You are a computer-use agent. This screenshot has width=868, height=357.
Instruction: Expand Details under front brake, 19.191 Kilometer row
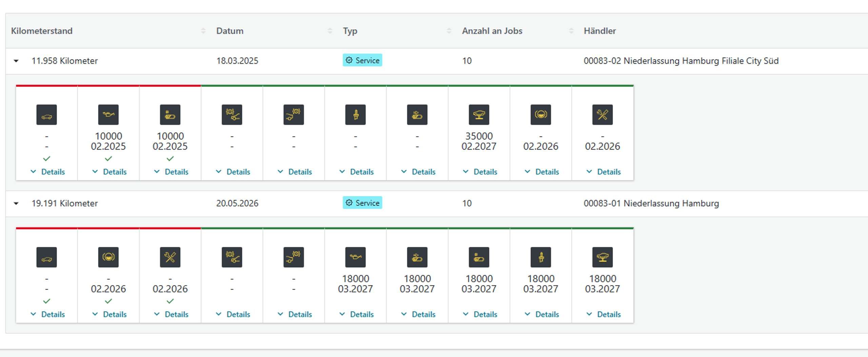point(233,314)
